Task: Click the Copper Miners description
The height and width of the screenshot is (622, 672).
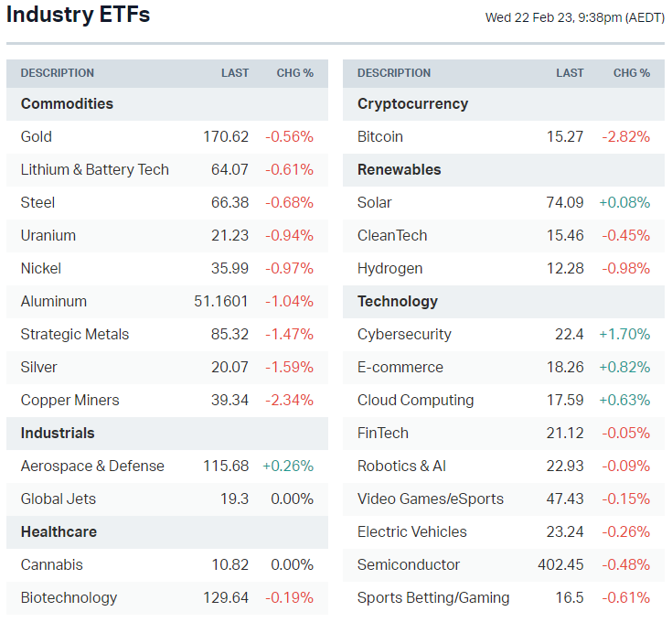Action: tap(69, 400)
